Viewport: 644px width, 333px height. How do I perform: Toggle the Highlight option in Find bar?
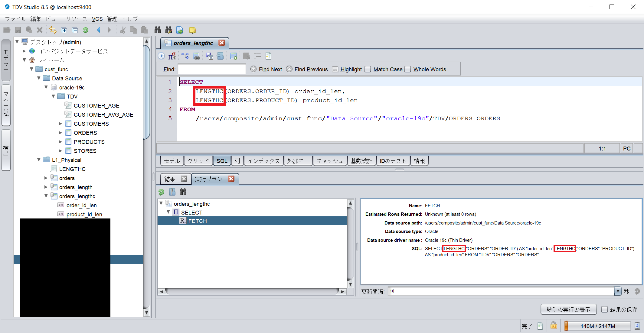(x=335, y=69)
